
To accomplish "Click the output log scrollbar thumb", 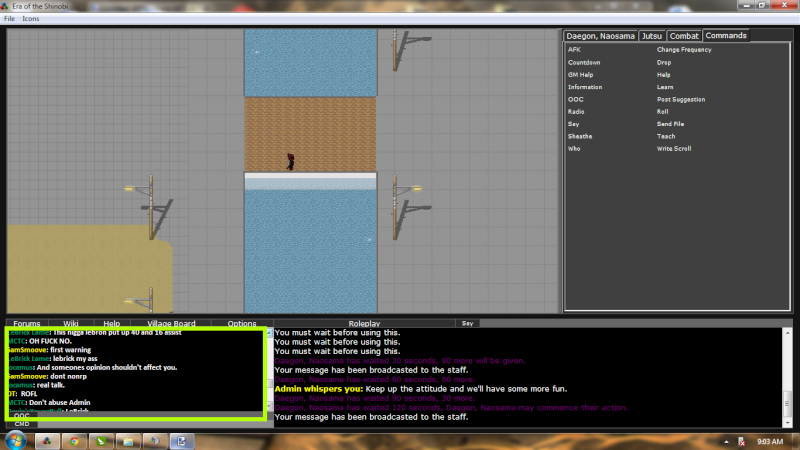I will click(787, 403).
